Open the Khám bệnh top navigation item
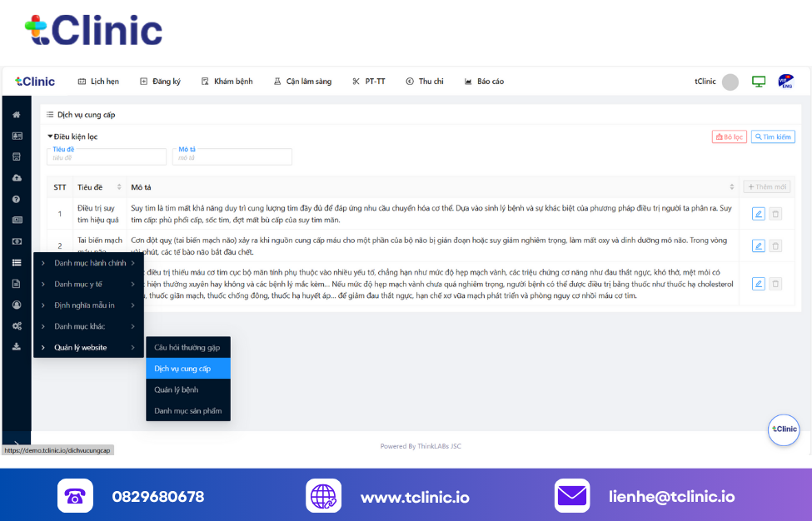 pos(229,82)
